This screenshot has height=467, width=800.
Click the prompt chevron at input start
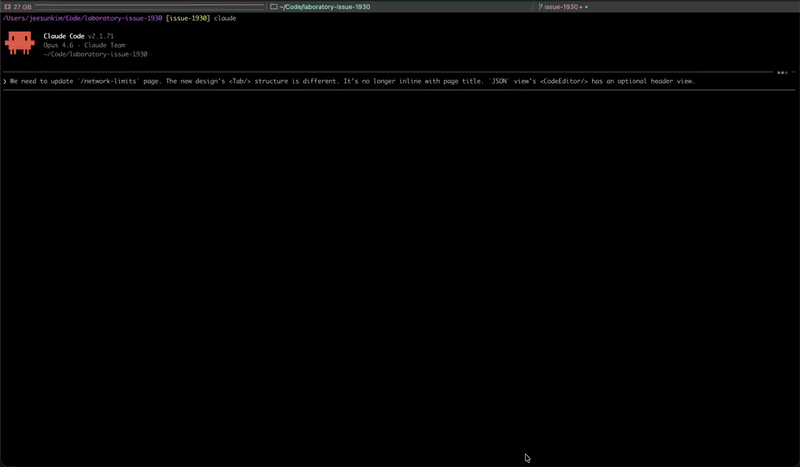coord(5,81)
